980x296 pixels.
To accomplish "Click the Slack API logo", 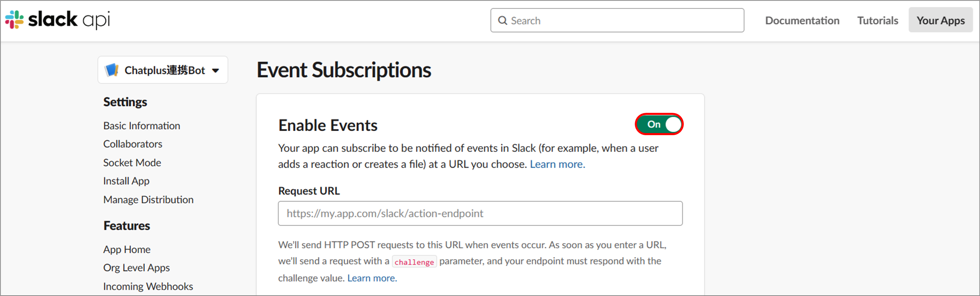I will tap(58, 20).
